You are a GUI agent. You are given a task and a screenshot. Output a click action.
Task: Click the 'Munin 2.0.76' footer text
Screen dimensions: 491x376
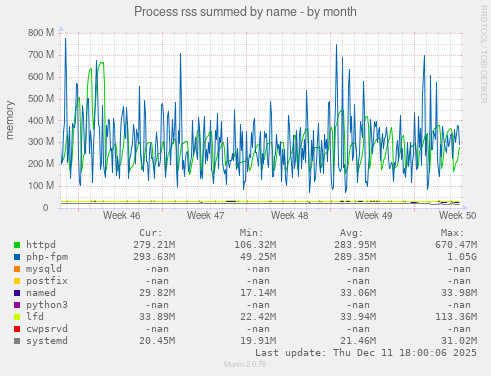click(x=245, y=364)
